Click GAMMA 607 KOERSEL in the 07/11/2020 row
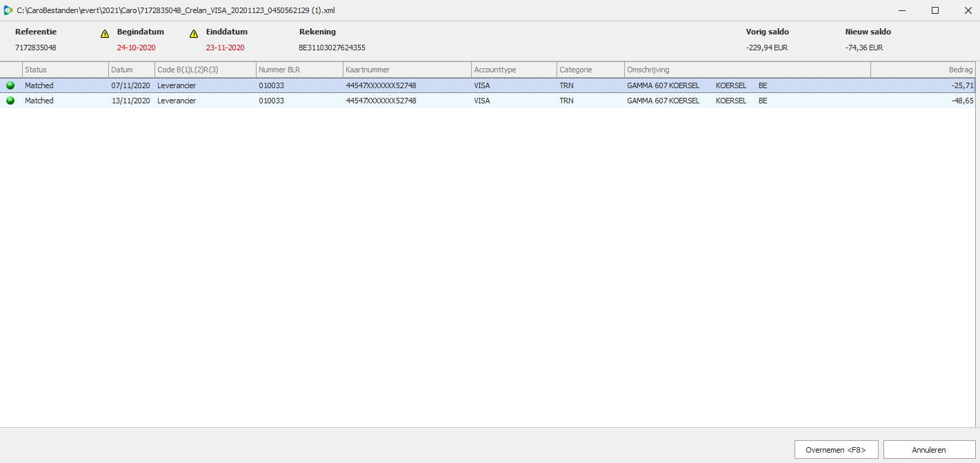The image size is (980, 463). (x=663, y=85)
